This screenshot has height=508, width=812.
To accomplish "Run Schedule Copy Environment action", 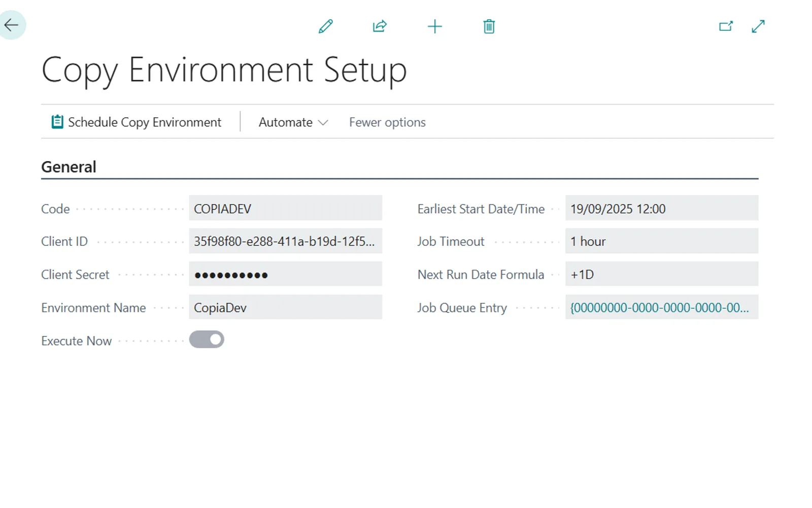I will [x=137, y=122].
